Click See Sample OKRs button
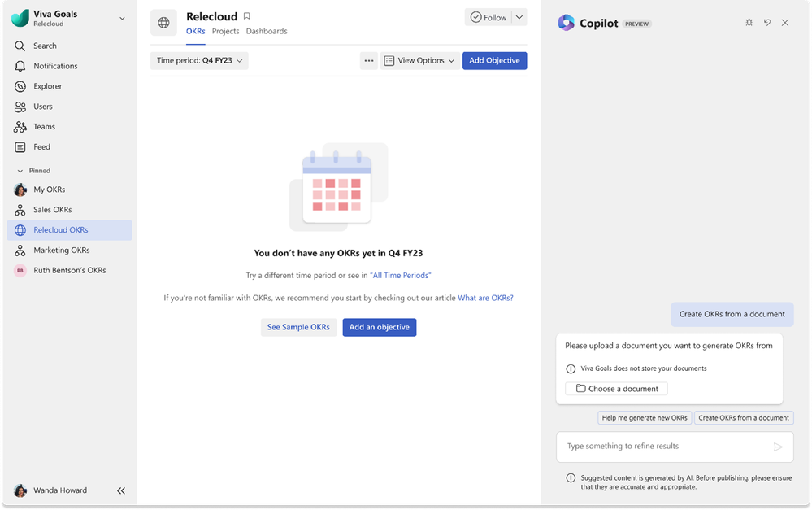The height and width of the screenshot is (510, 812). pos(298,327)
